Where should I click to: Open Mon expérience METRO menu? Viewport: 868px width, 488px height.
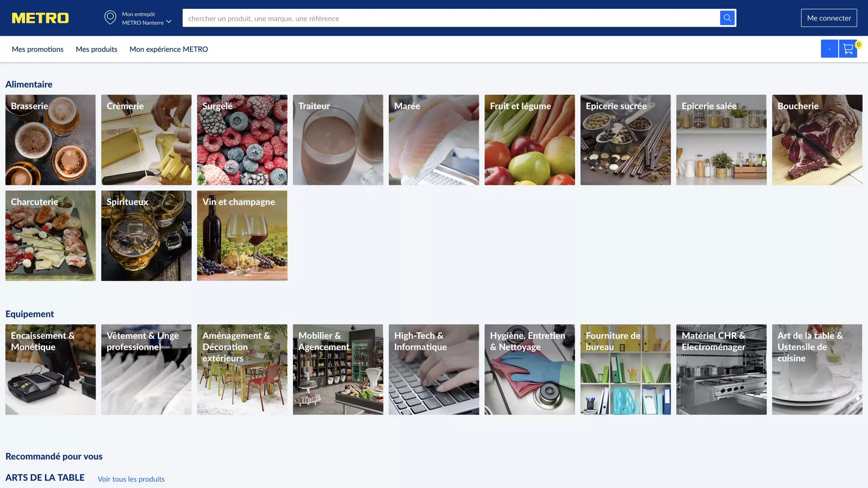click(x=169, y=49)
